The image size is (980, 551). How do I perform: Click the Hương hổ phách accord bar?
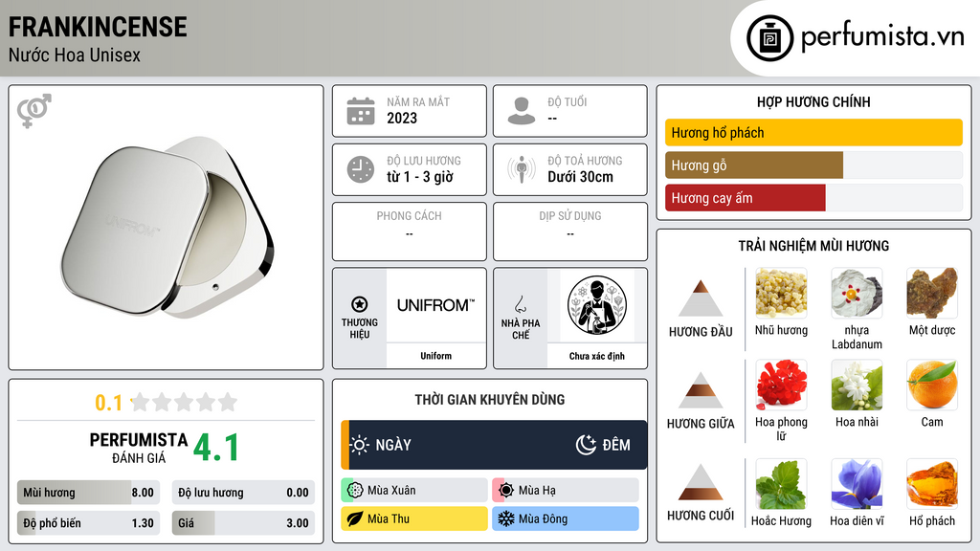(x=813, y=132)
